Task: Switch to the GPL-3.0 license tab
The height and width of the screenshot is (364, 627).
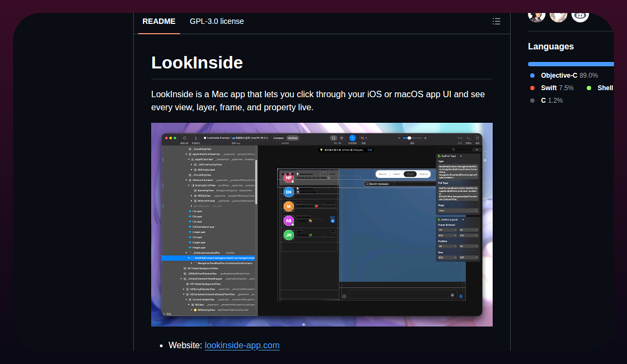Action: point(217,22)
